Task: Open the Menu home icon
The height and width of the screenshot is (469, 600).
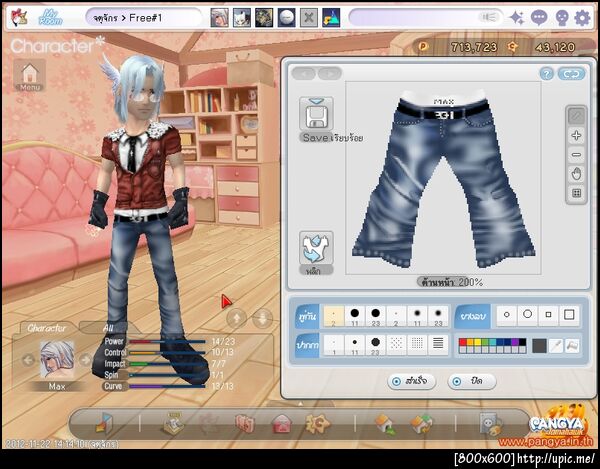Action: [x=30, y=75]
